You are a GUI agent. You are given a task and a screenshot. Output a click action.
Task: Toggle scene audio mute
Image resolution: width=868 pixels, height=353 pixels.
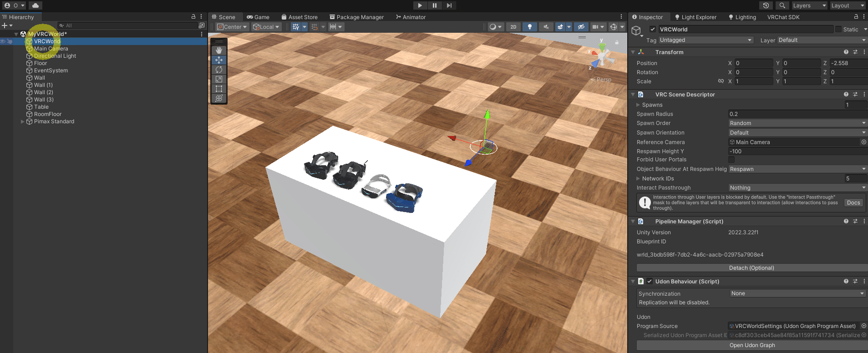546,27
